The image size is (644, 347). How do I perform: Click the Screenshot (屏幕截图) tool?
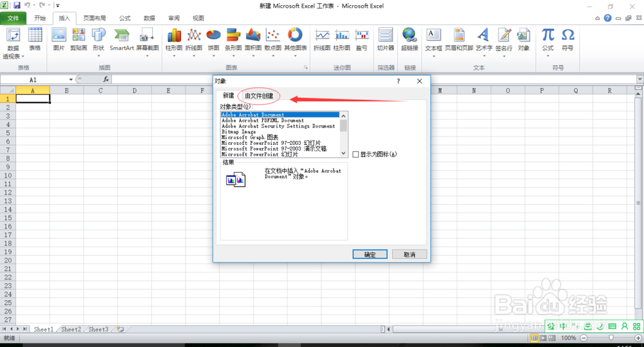coord(147,41)
